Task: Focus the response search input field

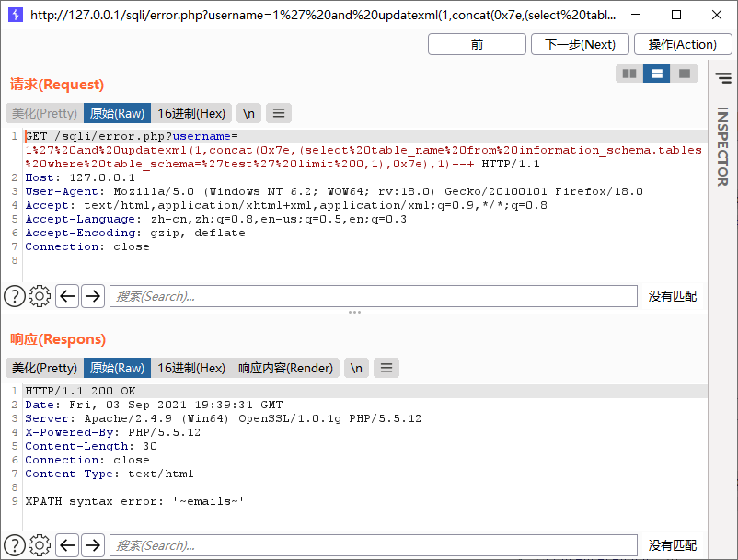Action: [374, 545]
